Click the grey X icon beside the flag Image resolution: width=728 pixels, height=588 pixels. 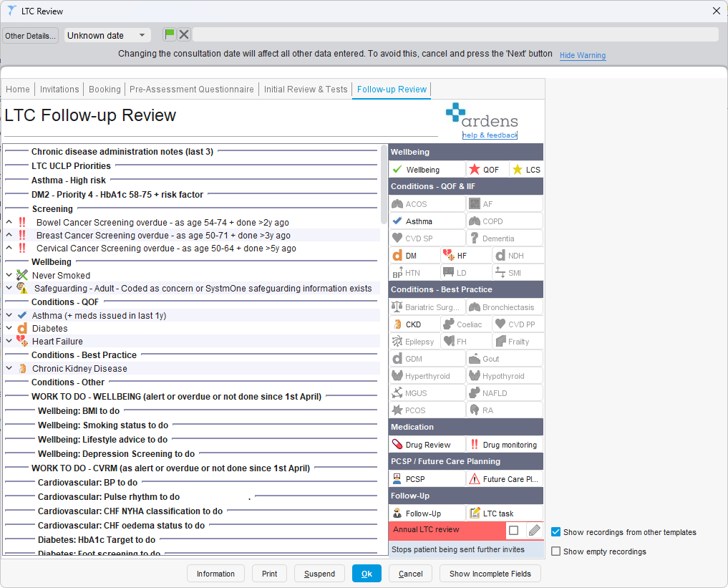[x=184, y=34]
